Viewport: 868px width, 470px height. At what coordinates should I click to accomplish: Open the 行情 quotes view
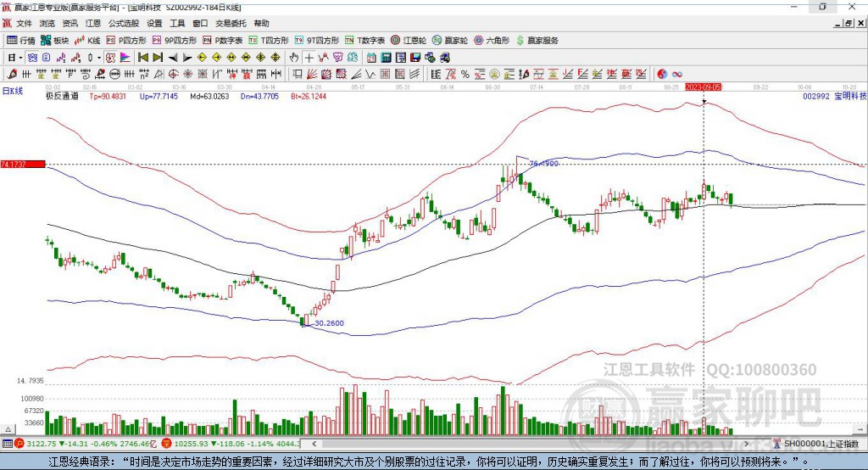click(x=21, y=41)
